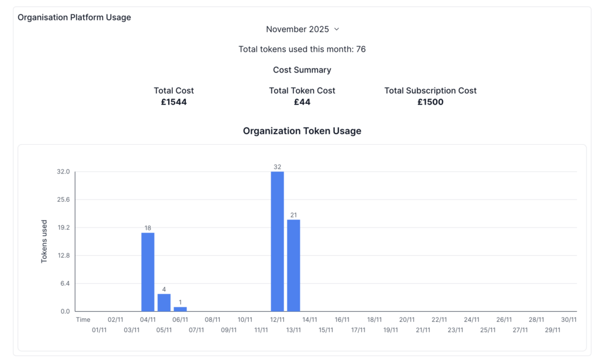Click the Time label on the x-axis
Screen dimensions: 608x364
coord(83,319)
